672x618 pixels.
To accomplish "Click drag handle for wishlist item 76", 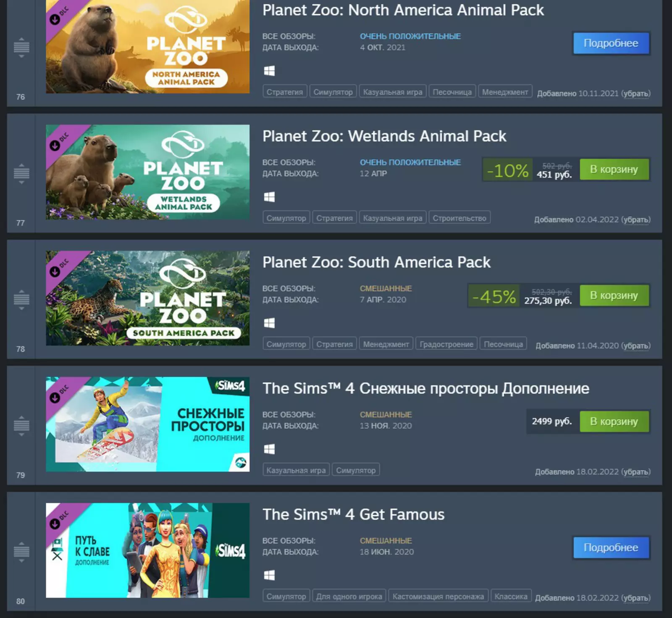I will point(21,46).
